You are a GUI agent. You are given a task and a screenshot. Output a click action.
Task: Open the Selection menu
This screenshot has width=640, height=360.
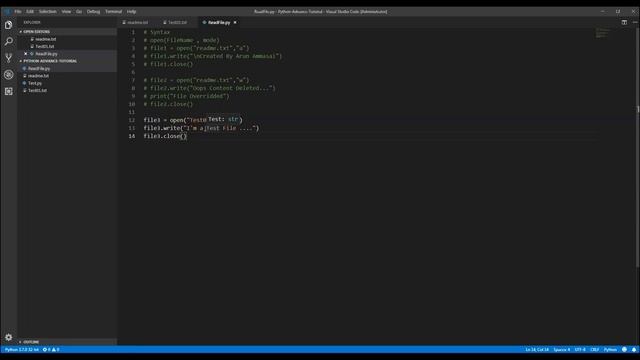48,11
